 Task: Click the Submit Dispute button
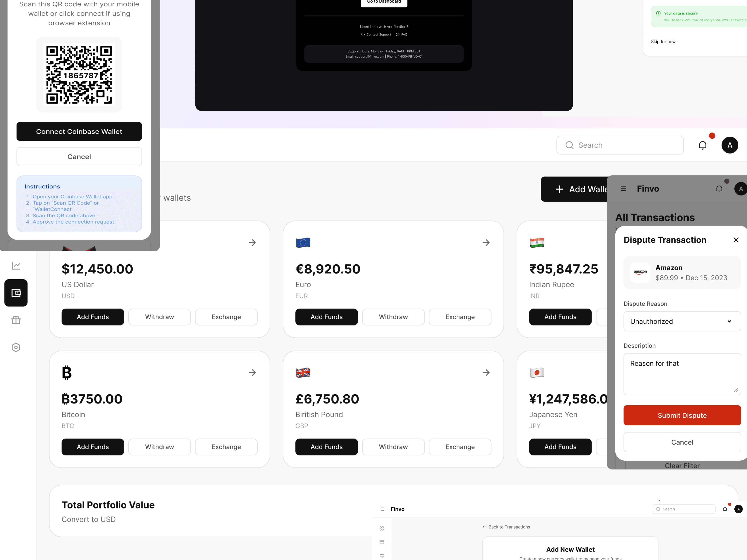pyautogui.click(x=682, y=415)
